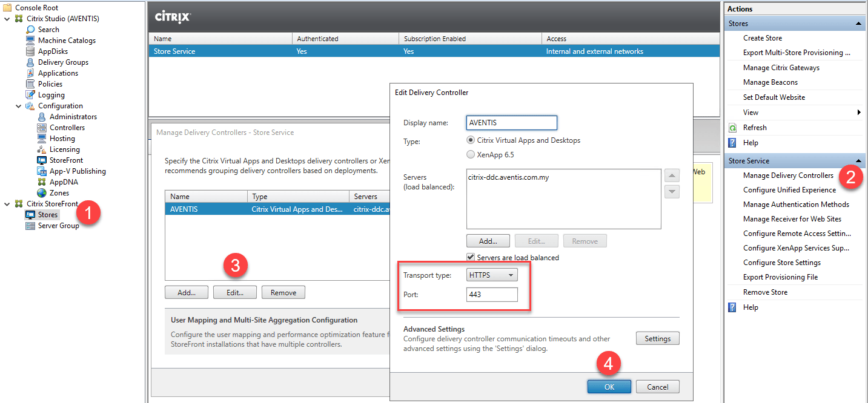Select Manage Beacons action
This screenshot has height=403, width=868.
770,82
